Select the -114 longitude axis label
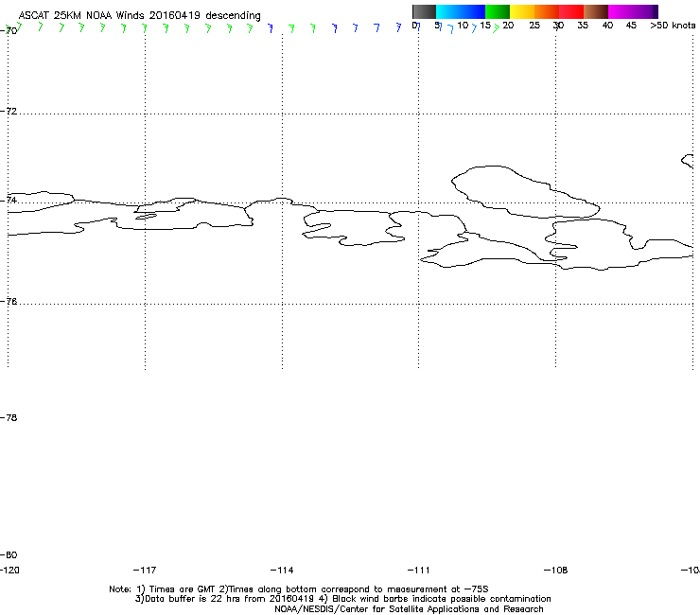The image size is (700, 615). point(282,570)
